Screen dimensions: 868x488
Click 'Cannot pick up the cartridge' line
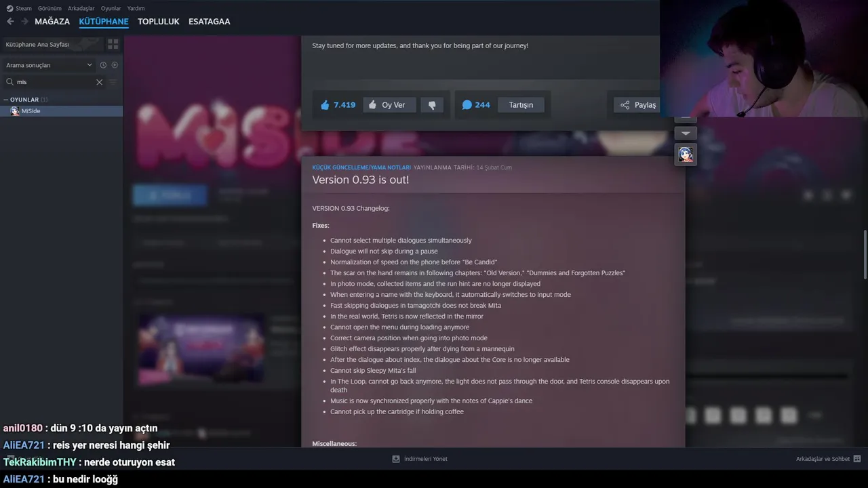click(x=397, y=411)
